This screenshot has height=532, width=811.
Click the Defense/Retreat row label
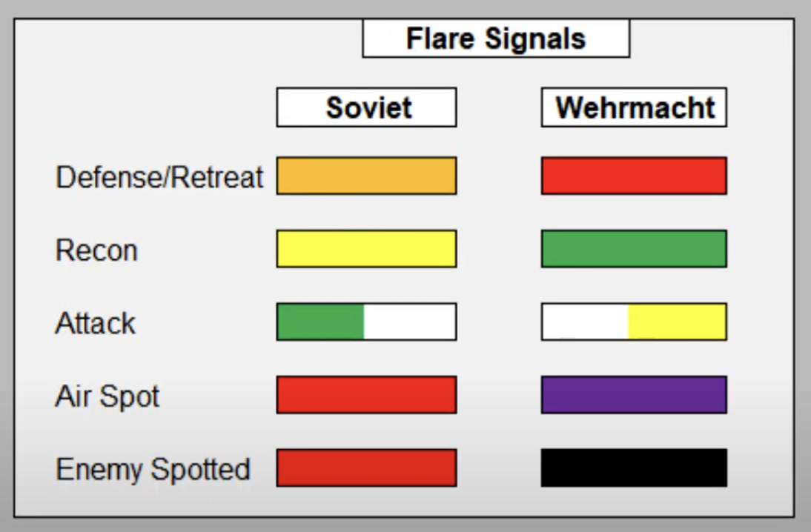159,177
